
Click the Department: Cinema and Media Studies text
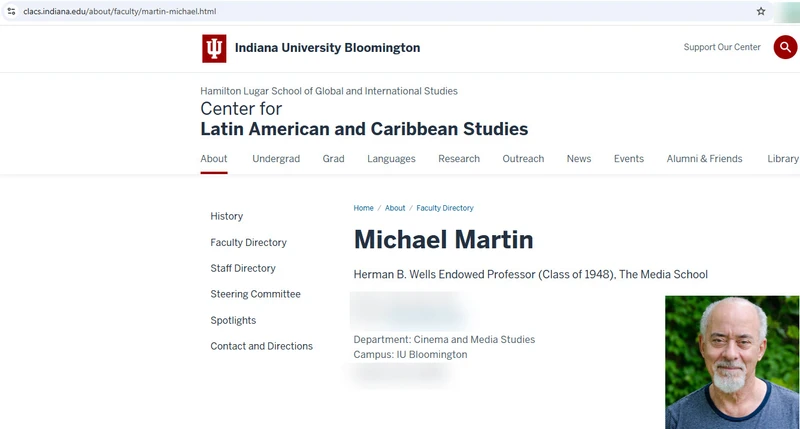(444, 340)
